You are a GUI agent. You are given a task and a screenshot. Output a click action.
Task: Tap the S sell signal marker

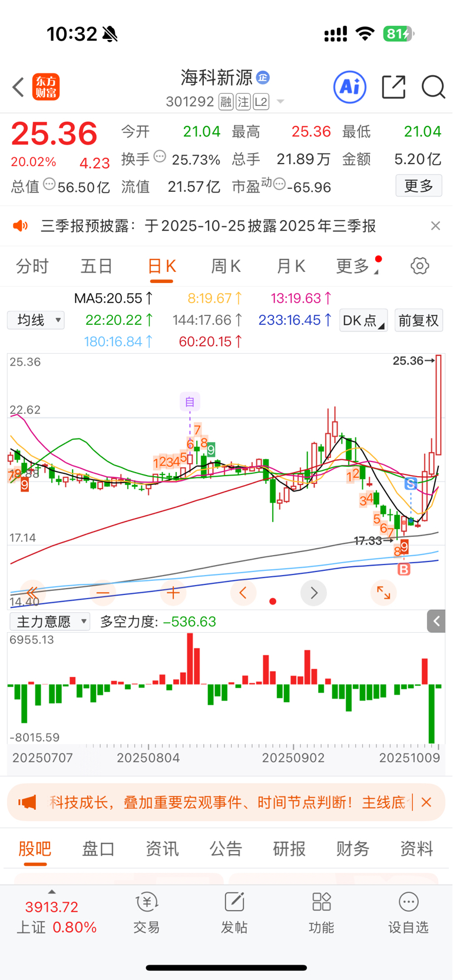(411, 484)
